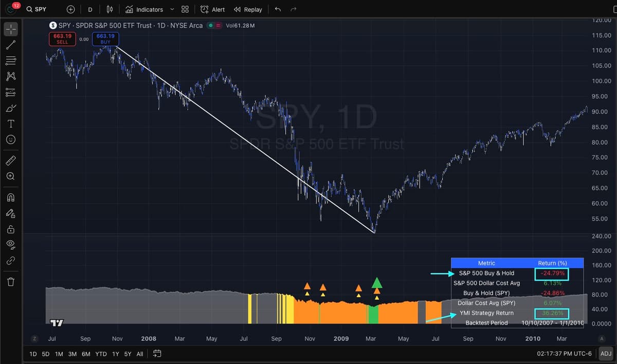Open the SPY symbol search field
Screen dimensions: 617x364
point(37,9)
